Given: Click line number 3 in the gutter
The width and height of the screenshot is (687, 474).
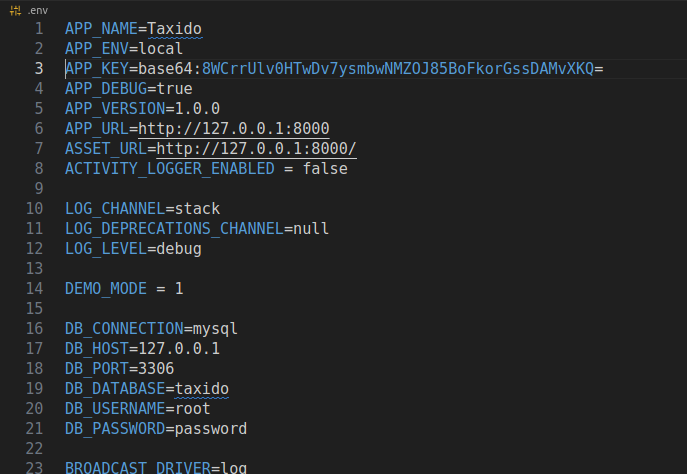Looking at the screenshot, I should click(39, 69).
